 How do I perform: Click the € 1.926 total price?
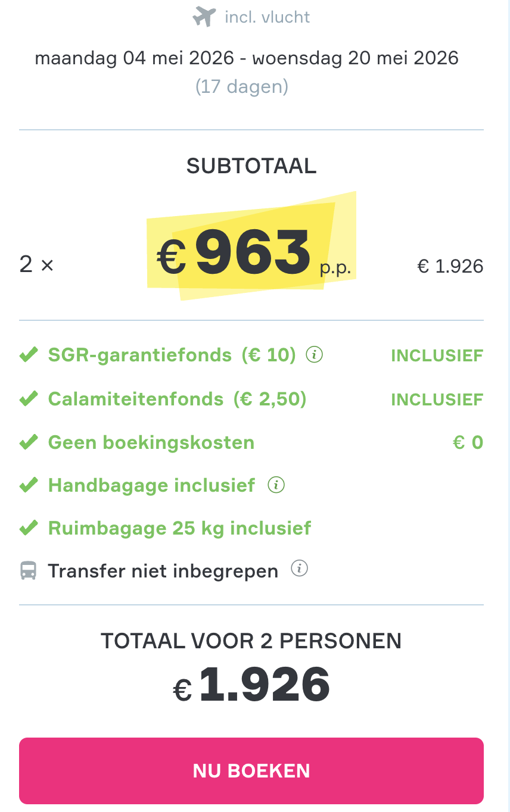(251, 684)
